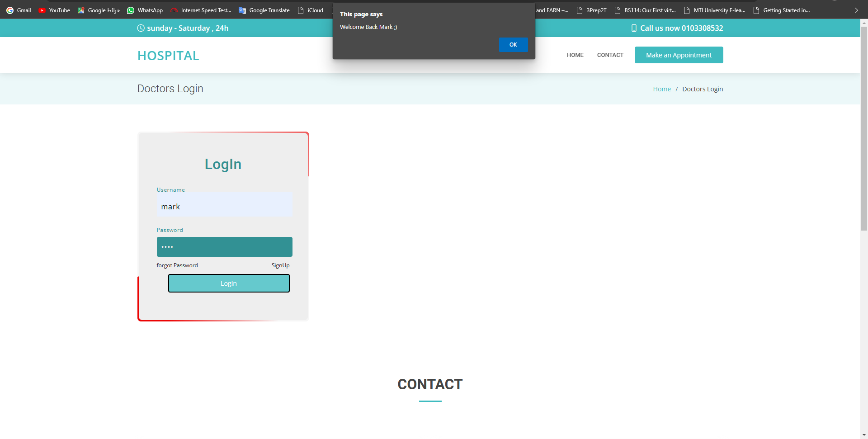The image size is (868, 439).
Task: Click the clock icon beside opening hours
Action: pos(141,28)
